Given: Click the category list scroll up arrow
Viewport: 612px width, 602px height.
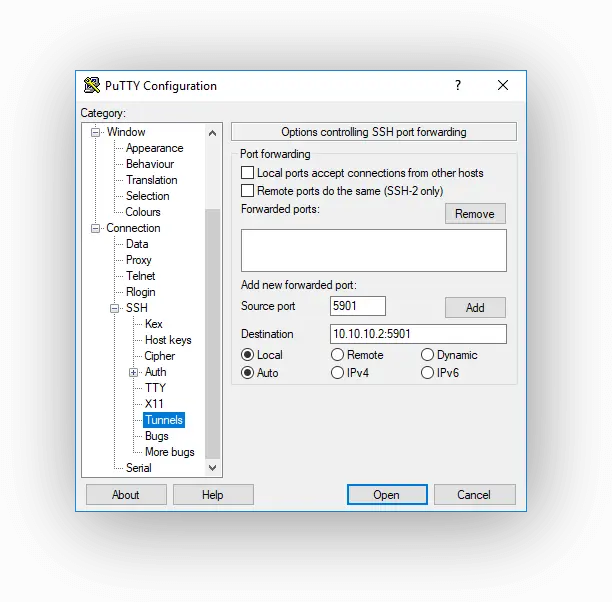Looking at the screenshot, I should point(212,133).
